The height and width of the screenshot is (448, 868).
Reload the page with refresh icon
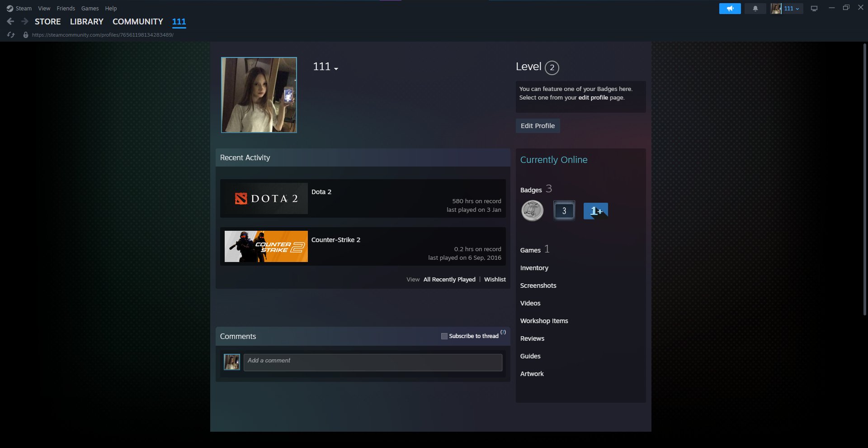click(11, 35)
